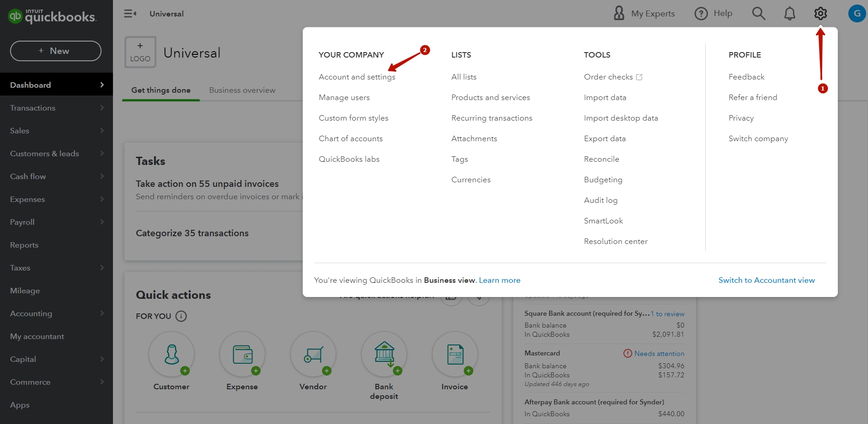
Task: Open Tags list
Action: click(460, 159)
